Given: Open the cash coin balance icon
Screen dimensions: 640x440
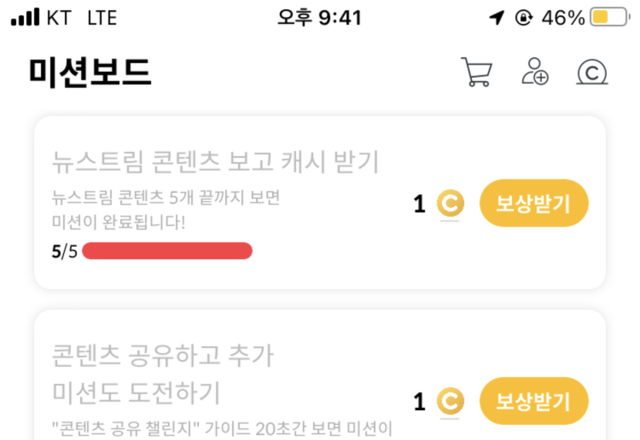Looking at the screenshot, I should tap(593, 72).
